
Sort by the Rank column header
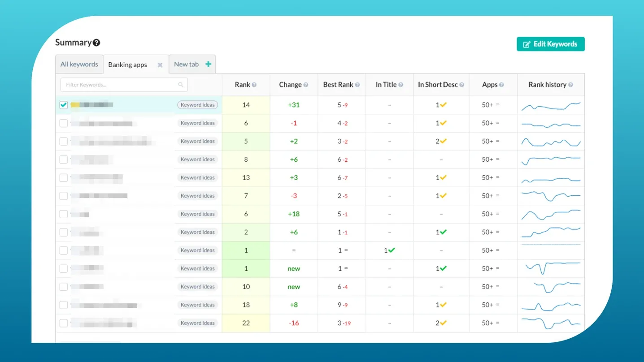tap(243, 85)
